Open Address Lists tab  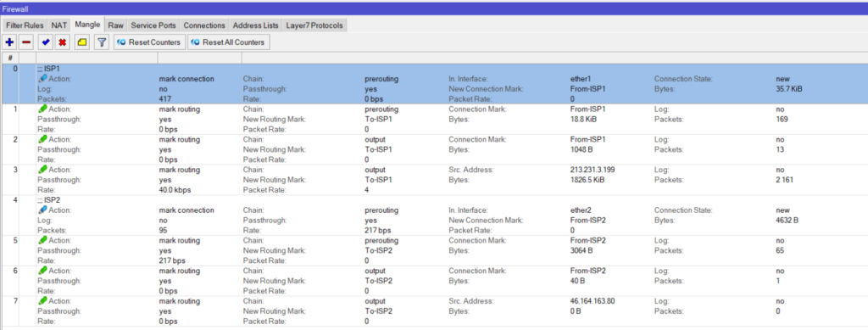pyautogui.click(x=256, y=25)
